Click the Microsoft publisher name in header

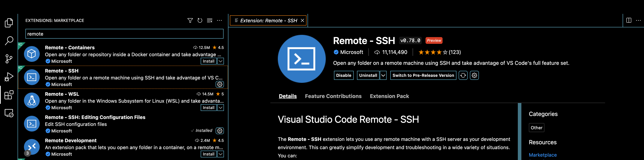pos(352,52)
